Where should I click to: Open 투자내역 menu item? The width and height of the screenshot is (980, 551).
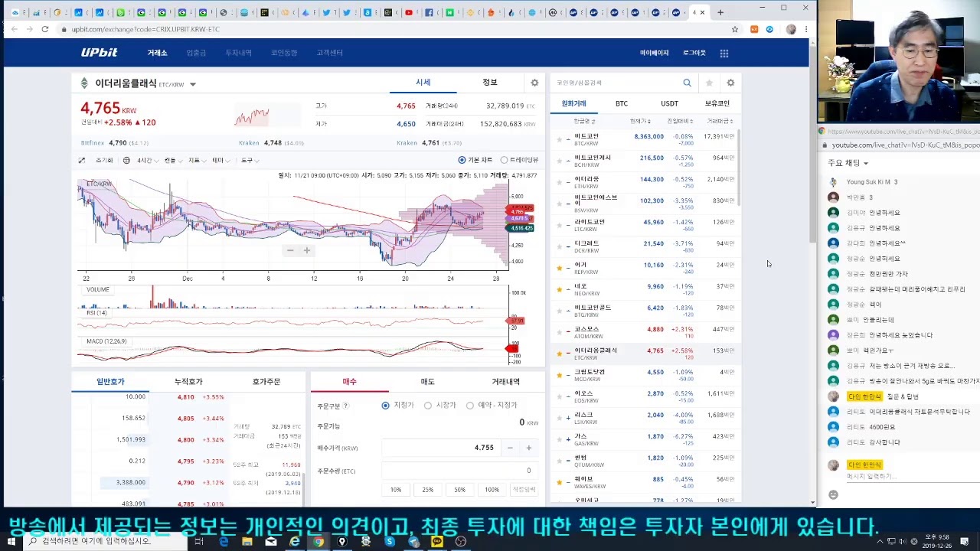(238, 53)
